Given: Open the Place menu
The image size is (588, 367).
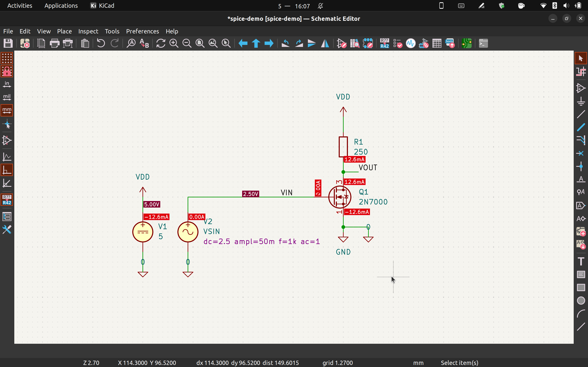Looking at the screenshot, I should tap(64, 31).
